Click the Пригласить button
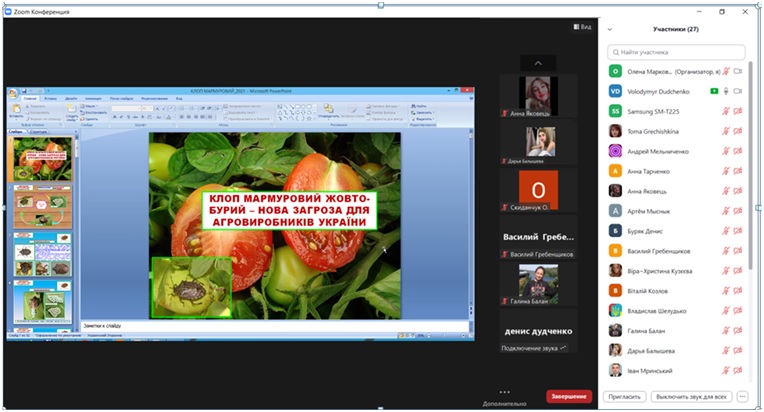Viewport: 764px width, 412px height. 625,396
